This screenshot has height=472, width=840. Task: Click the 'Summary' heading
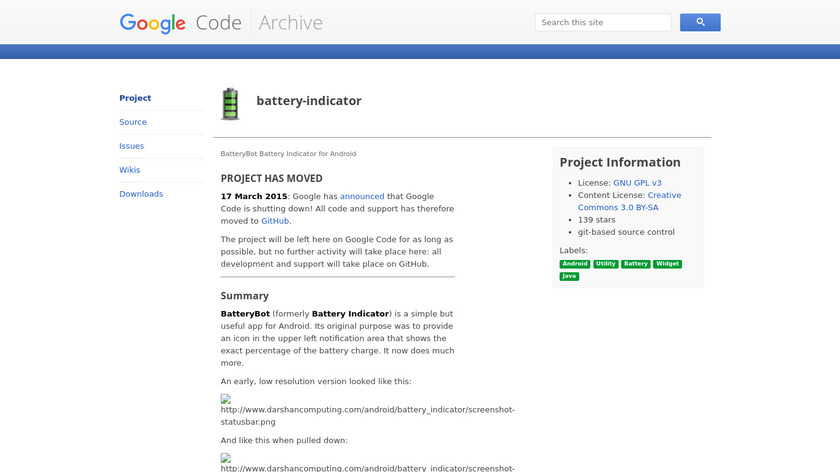pos(245,296)
